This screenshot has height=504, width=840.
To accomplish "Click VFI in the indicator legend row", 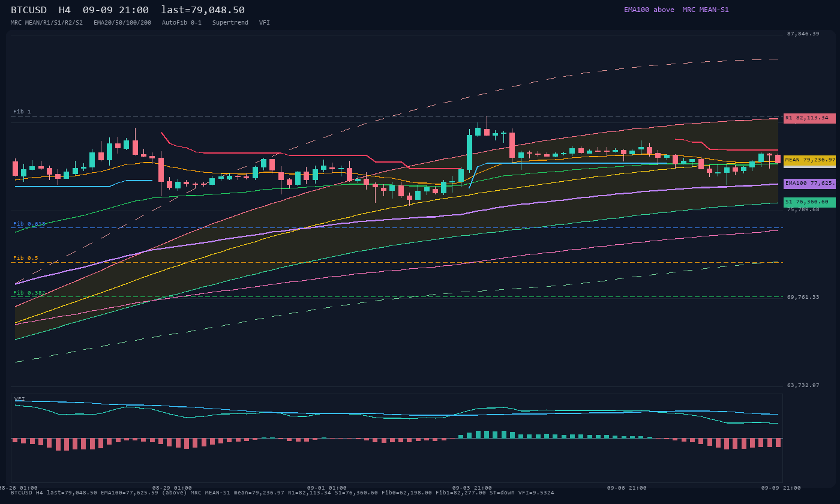I will 265,23.
